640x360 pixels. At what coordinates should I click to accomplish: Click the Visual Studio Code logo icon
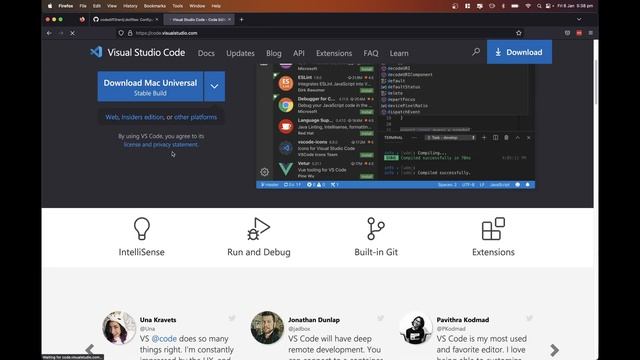(96, 52)
